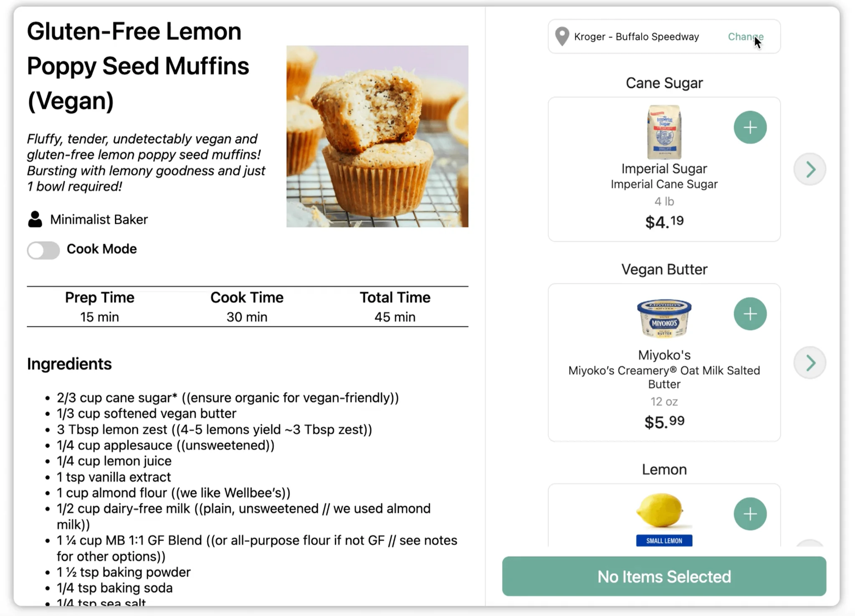
Task: Select the Kroger - Buffalo Speedway store field
Action: 664,36
